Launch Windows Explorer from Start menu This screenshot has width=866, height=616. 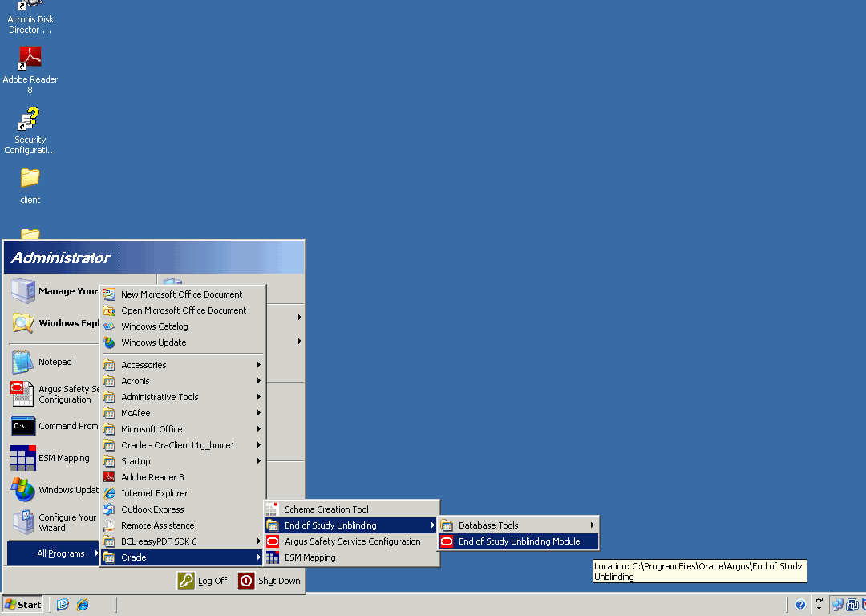[x=55, y=323]
